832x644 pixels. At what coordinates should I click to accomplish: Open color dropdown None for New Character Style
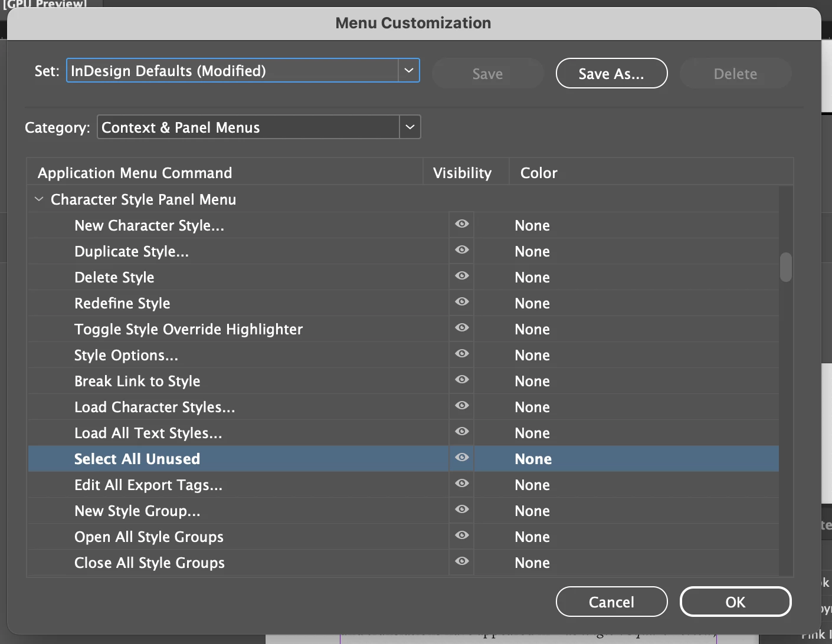532,225
